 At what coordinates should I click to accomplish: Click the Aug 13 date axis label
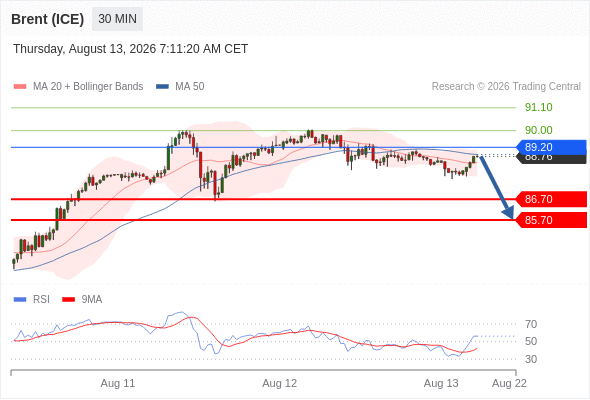click(441, 383)
